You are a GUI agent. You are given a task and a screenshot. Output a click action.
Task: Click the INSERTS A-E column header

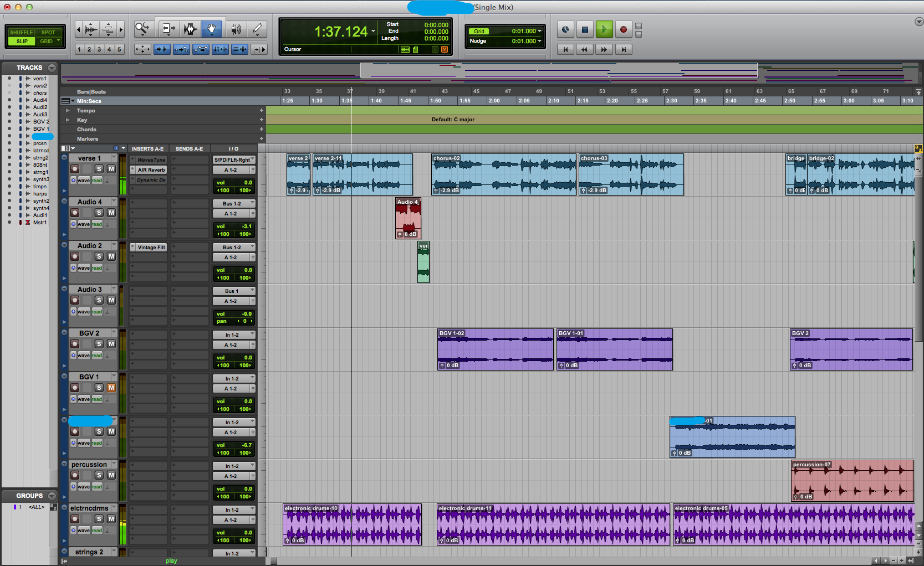click(147, 149)
